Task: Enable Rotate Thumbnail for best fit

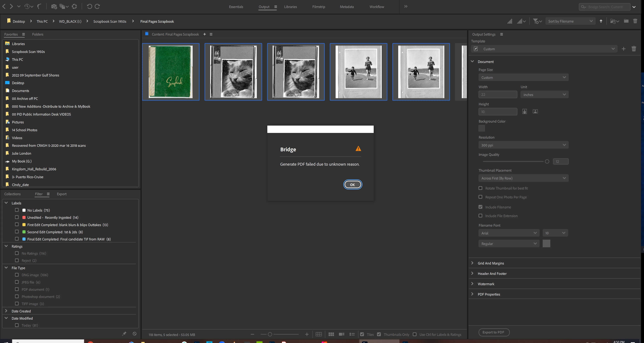Action: 480,188
